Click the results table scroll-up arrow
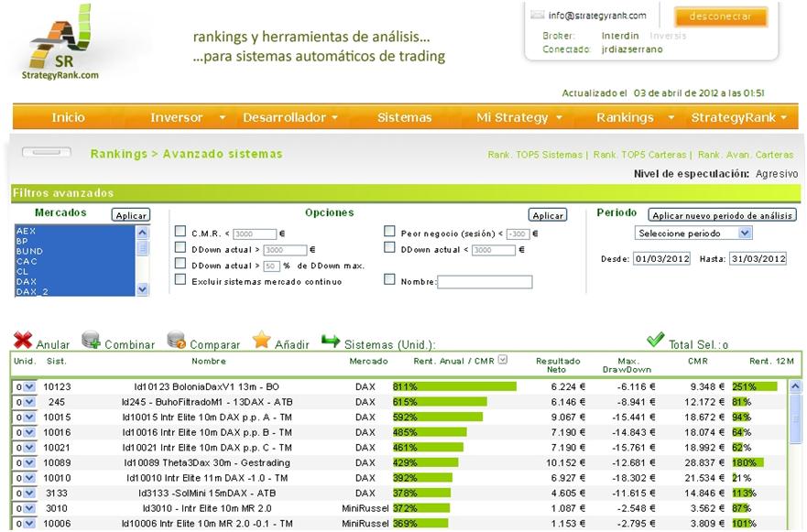This screenshot has width=807, height=532. coord(795,385)
